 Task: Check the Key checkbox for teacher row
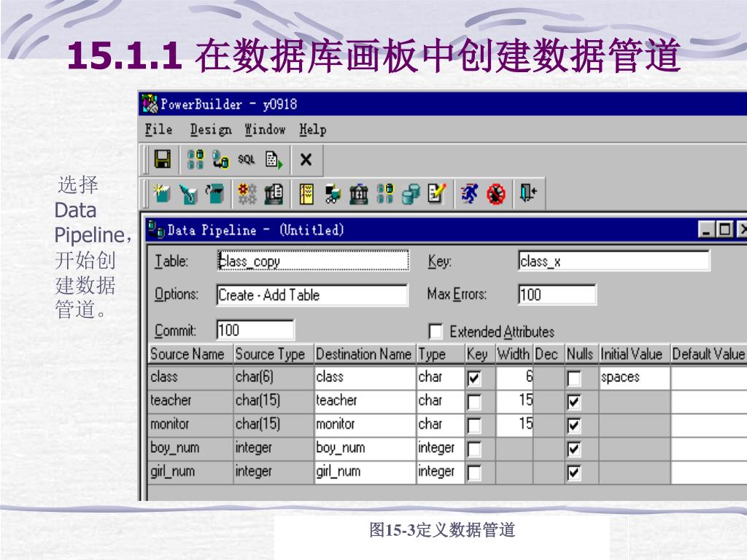point(474,402)
